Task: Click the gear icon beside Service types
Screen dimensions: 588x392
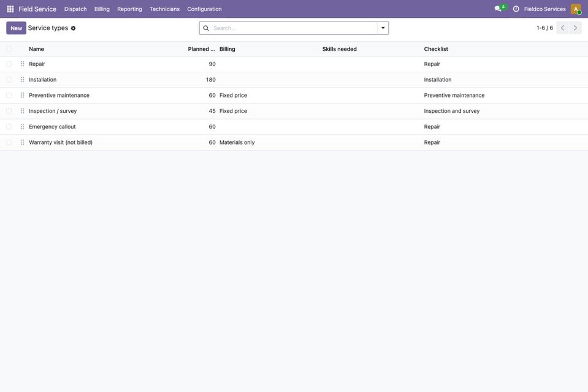Action: (x=73, y=28)
